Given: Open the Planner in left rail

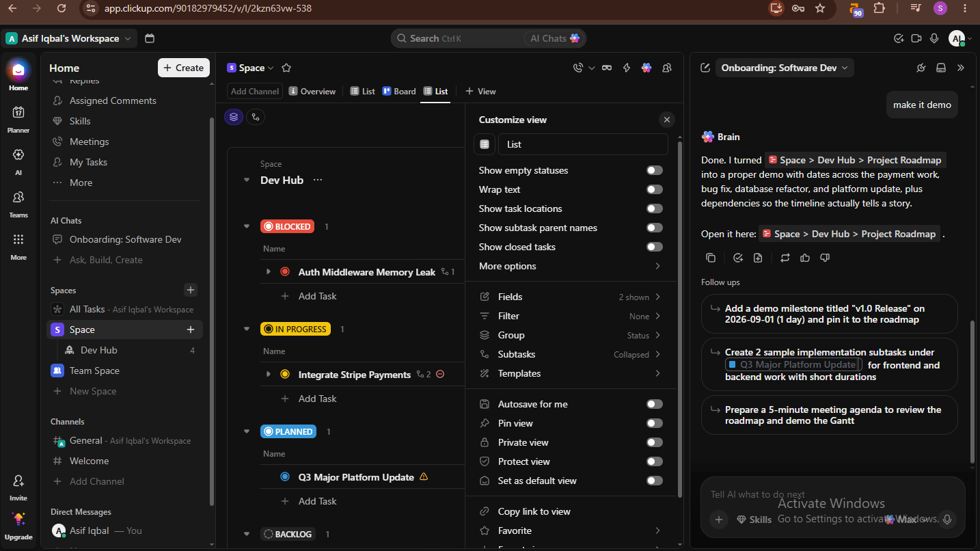Looking at the screenshot, I should [18, 119].
